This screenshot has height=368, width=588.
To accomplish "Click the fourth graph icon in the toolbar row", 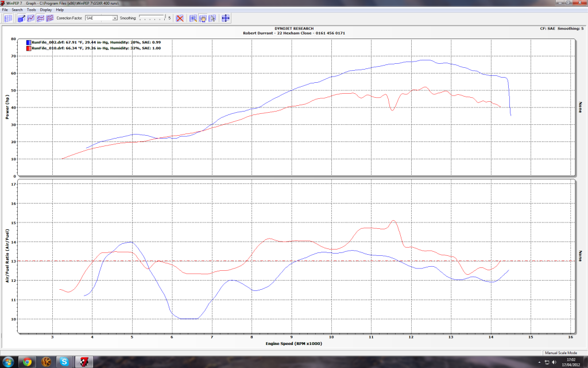I will coord(40,18).
